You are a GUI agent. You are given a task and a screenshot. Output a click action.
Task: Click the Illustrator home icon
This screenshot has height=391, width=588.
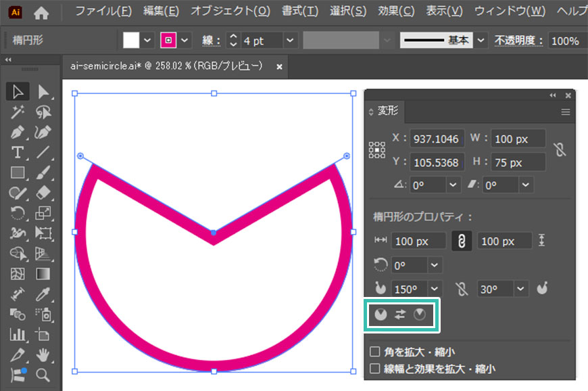tap(41, 11)
